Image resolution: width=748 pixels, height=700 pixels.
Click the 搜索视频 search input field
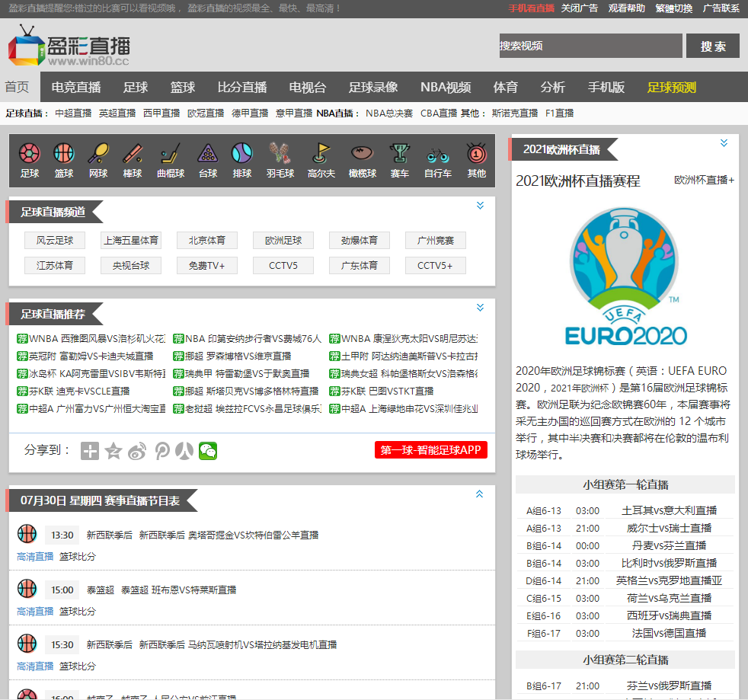pos(590,46)
